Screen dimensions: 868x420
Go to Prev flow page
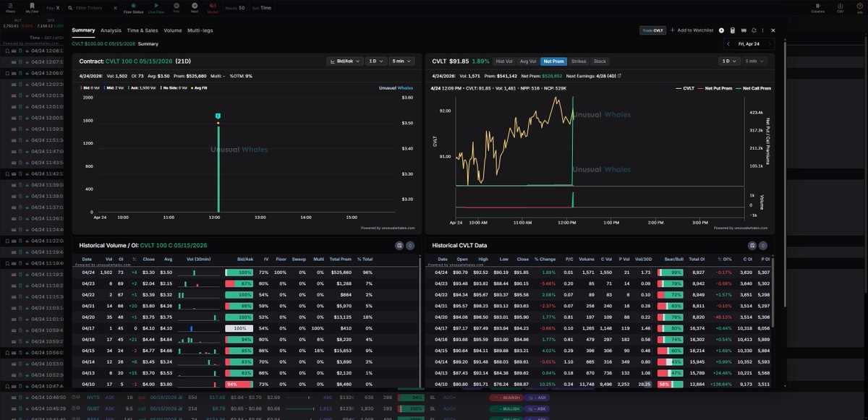coord(177,8)
